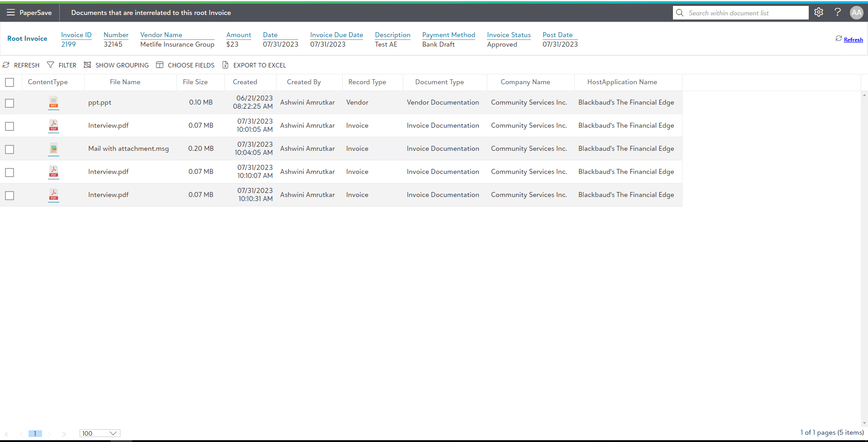Viewport: 868px width, 442px height.
Task: Sort by the File Name column header
Action: 125,82
